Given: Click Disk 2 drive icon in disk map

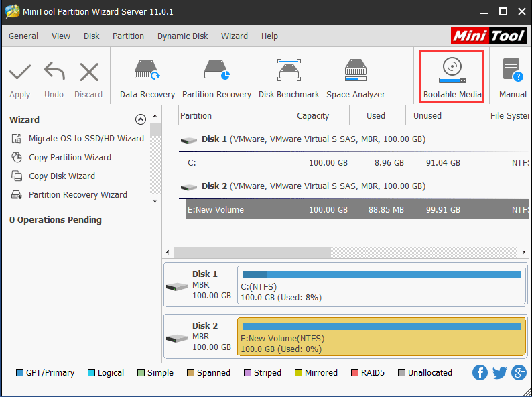Looking at the screenshot, I should click(x=177, y=338).
